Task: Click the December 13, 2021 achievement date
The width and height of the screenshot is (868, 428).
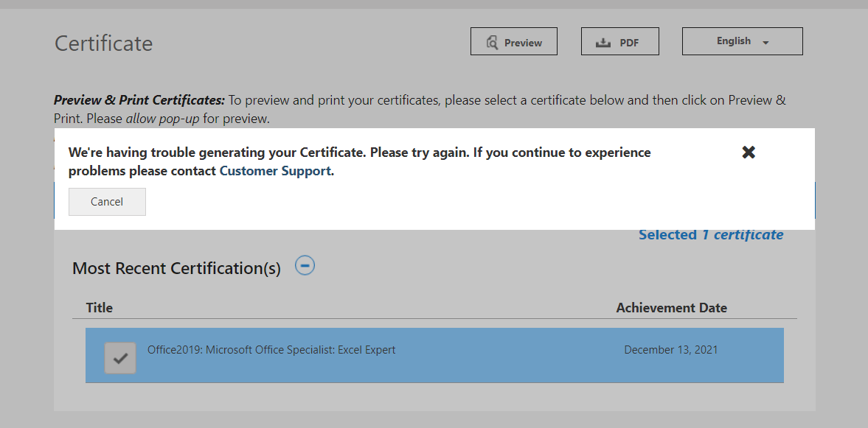Action: pos(671,349)
